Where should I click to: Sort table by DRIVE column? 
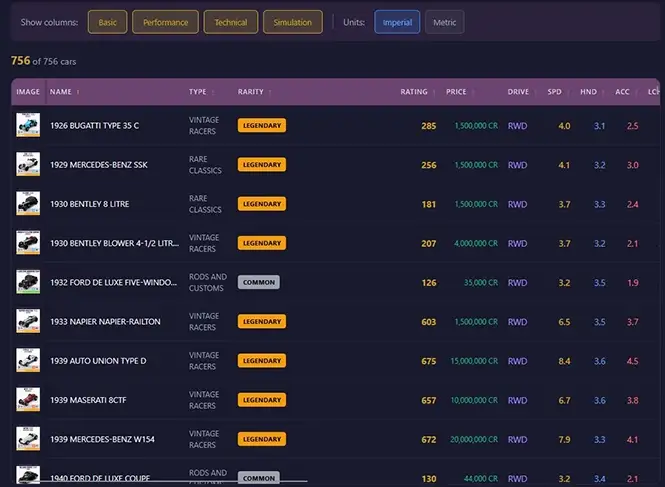click(x=522, y=92)
